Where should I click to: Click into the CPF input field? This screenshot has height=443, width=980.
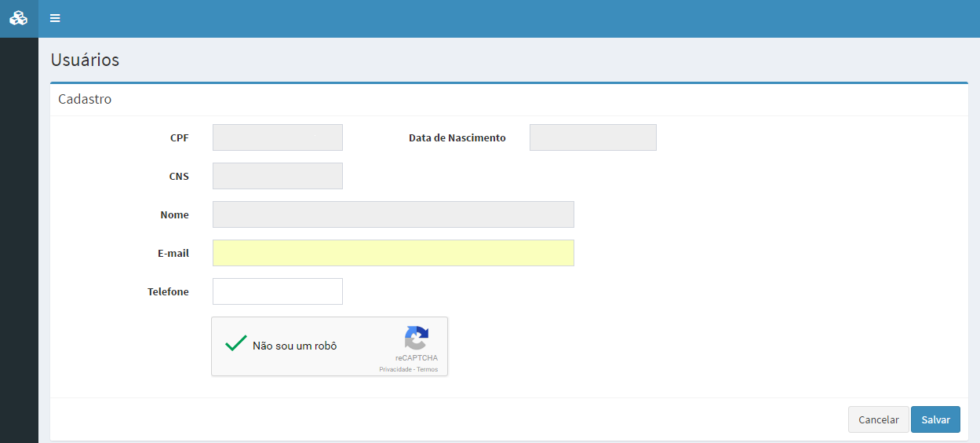click(277, 137)
